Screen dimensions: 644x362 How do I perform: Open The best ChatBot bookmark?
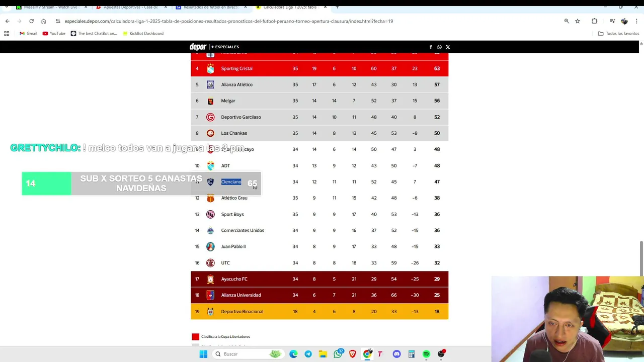pyautogui.click(x=94, y=33)
